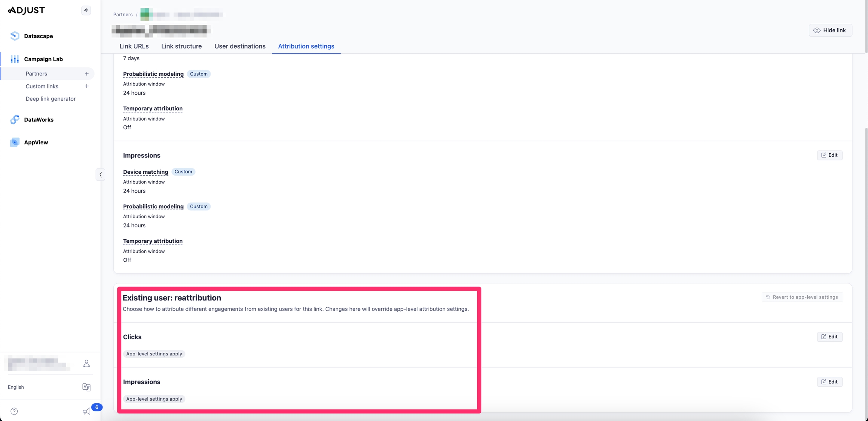
Task: Click the lightning bolt icon beside Adjust logo
Action: point(86,10)
